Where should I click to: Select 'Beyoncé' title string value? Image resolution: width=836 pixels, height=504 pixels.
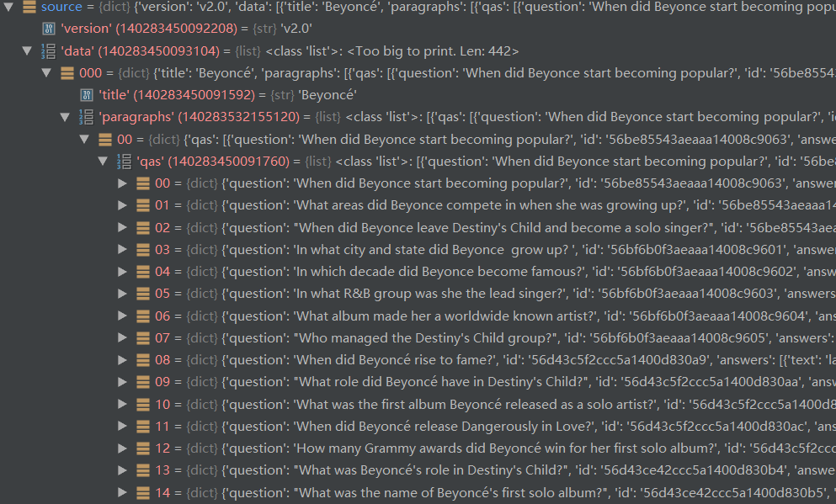[x=327, y=95]
